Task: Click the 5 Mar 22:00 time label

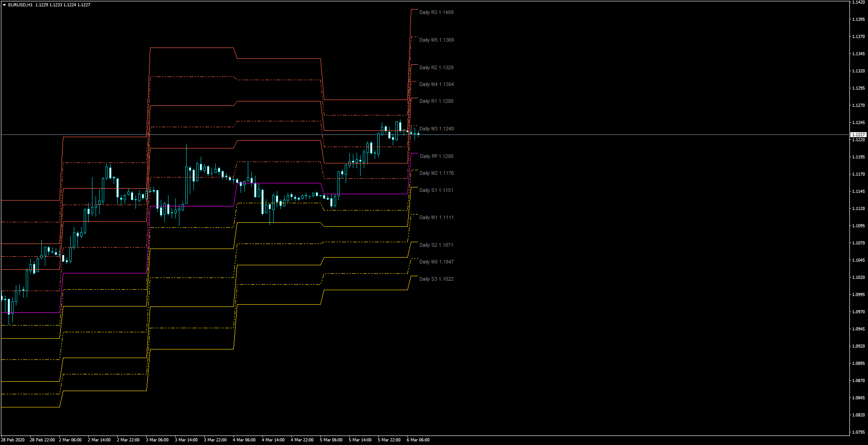Action: (389, 440)
